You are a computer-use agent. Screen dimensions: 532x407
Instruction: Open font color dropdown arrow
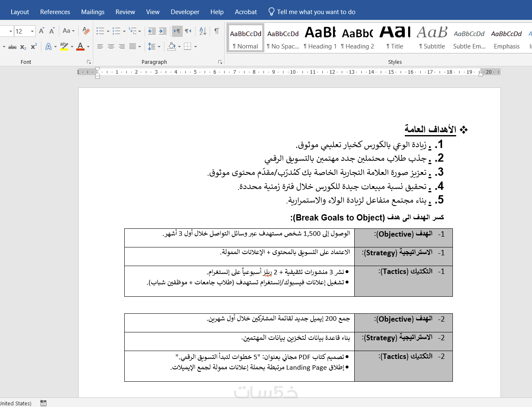pos(88,46)
